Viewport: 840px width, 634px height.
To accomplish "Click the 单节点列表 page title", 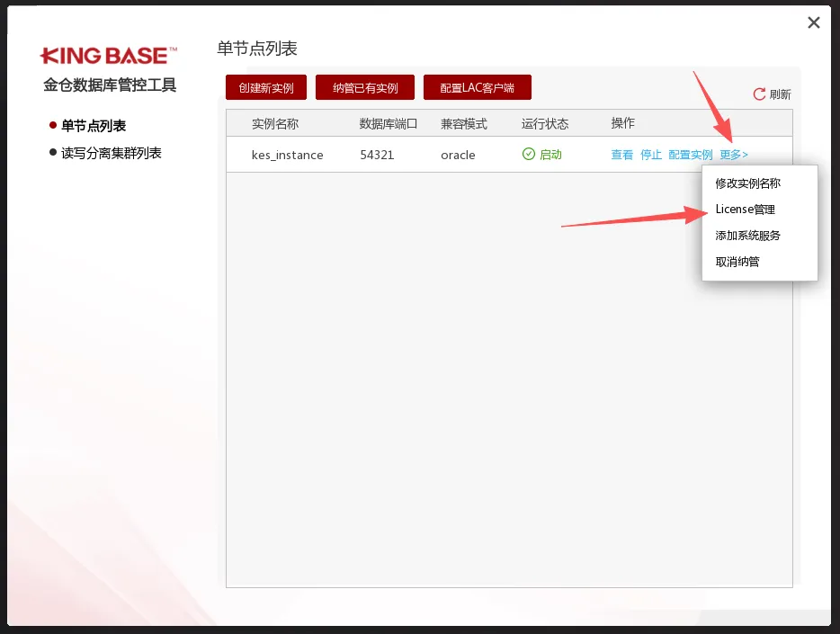I will coord(257,49).
